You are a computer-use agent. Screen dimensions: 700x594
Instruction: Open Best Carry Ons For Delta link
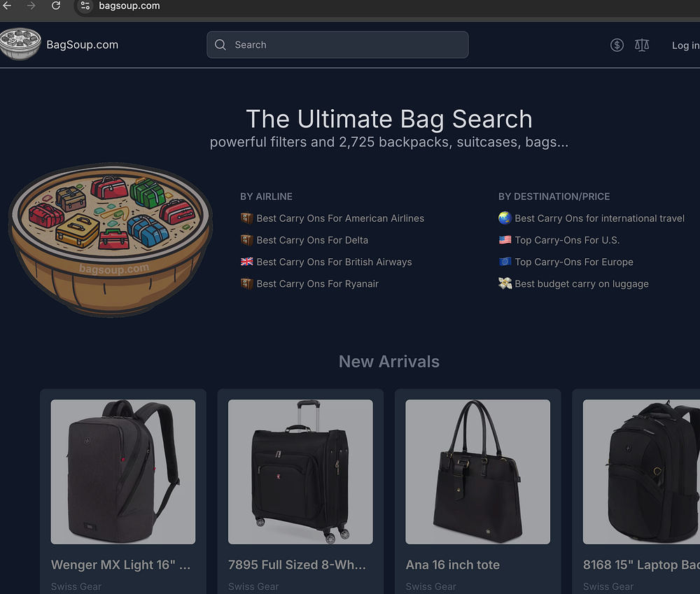click(312, 240)
